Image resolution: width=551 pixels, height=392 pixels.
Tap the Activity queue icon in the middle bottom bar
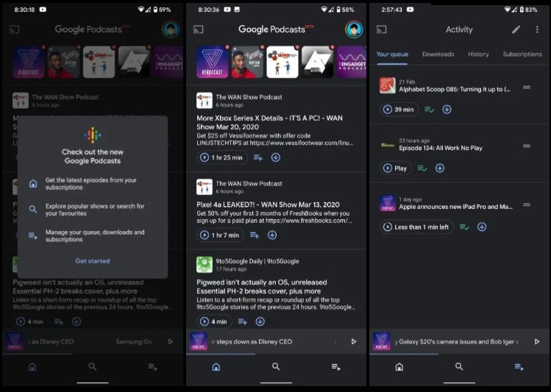[336, 367]
